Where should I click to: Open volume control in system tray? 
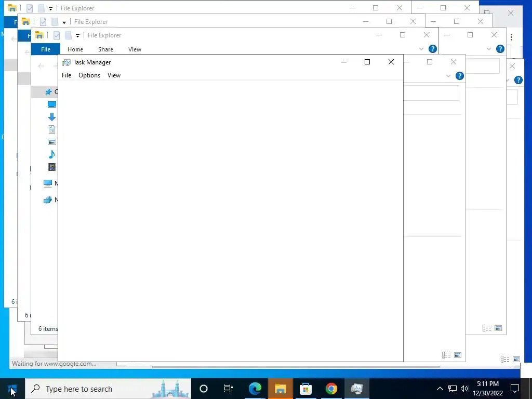coord(464,389)
